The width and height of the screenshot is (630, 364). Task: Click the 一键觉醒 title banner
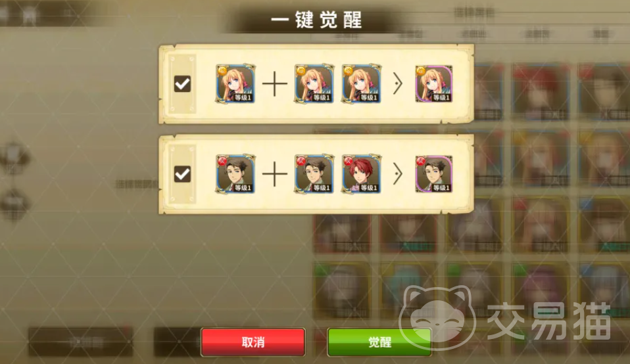coord(316,20)
